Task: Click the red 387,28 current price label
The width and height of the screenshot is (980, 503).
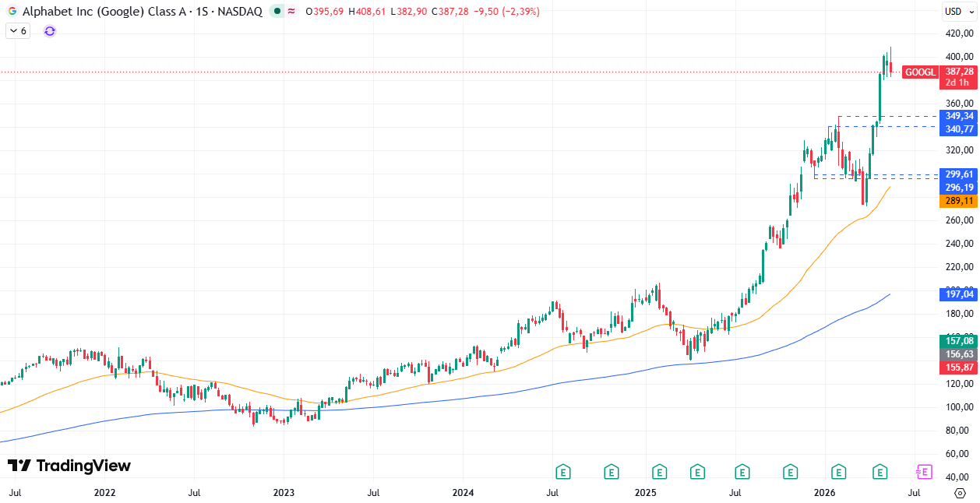Action: click(x=960, y=71)
